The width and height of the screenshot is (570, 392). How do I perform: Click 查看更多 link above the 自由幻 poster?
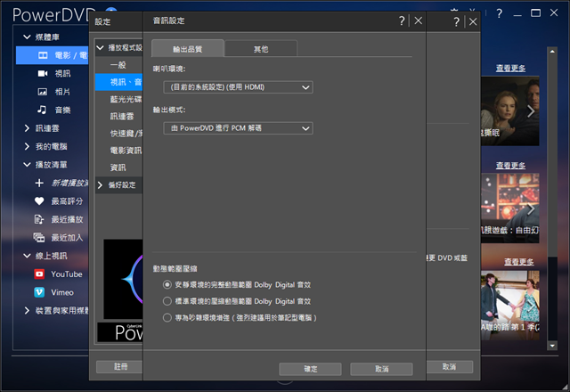point(510,166)
